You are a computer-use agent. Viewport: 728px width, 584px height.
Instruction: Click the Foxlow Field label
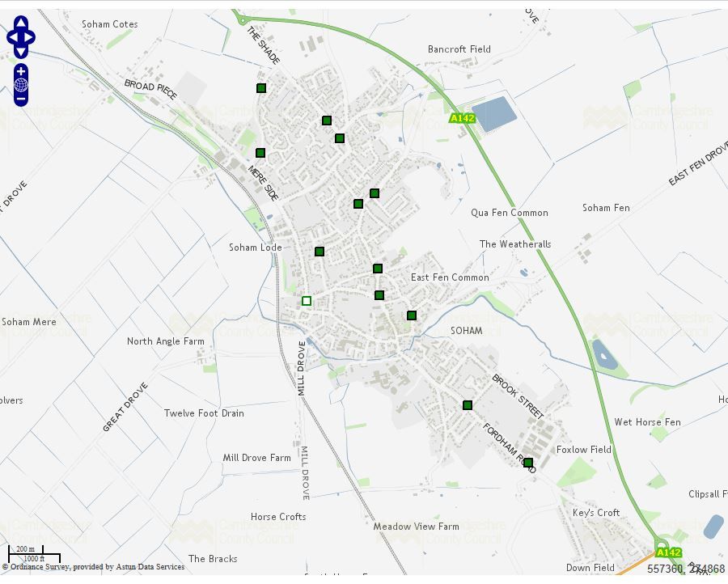coord(583,450)
